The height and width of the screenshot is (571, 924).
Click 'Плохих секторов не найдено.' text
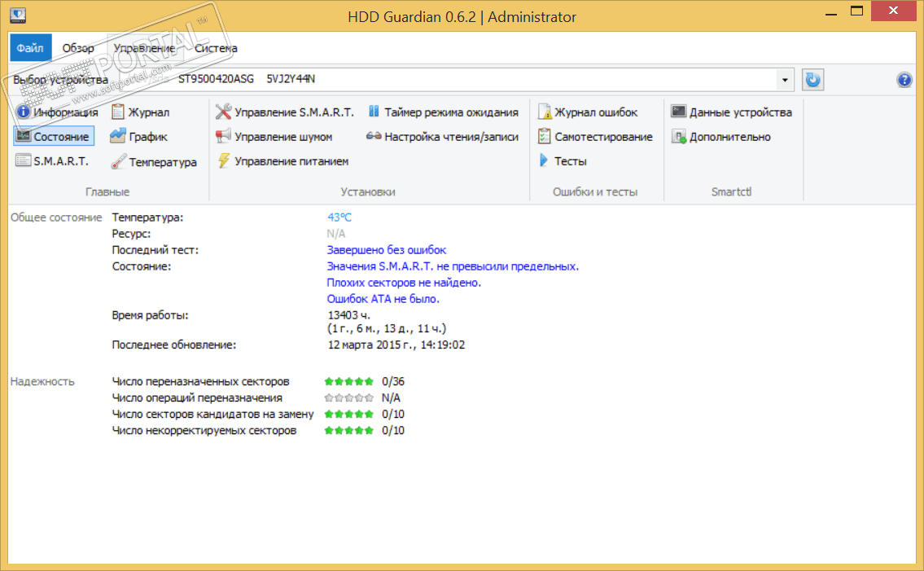[x=404, y=283]
